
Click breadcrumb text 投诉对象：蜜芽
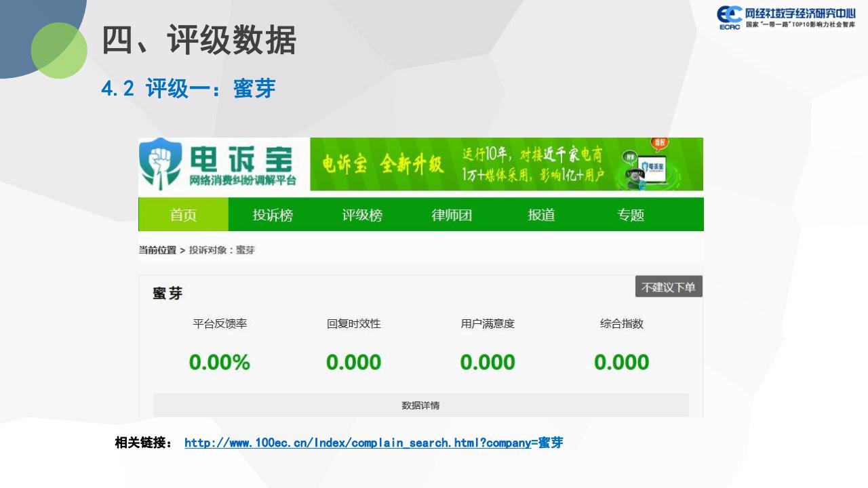pyautogui.click(x=222, y=250)
